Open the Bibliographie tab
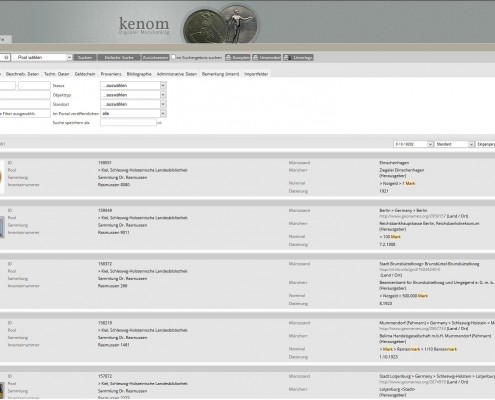The height and width of the screenshot is (400, 495). point(139,74)
